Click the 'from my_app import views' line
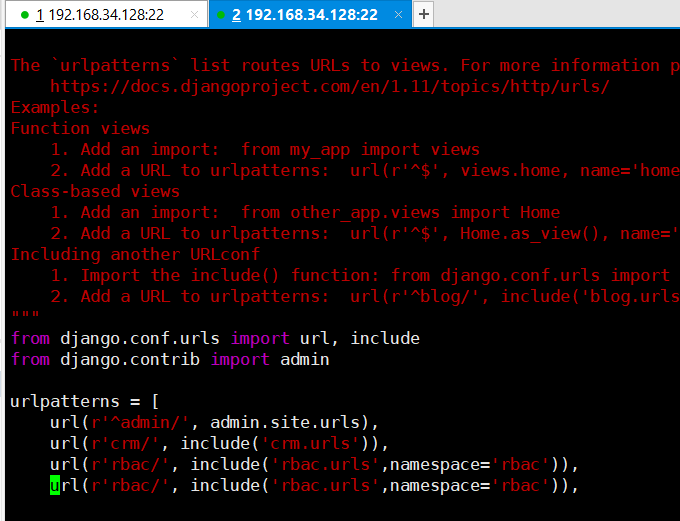This screenshot has width=680, height=521. [265, 149]
